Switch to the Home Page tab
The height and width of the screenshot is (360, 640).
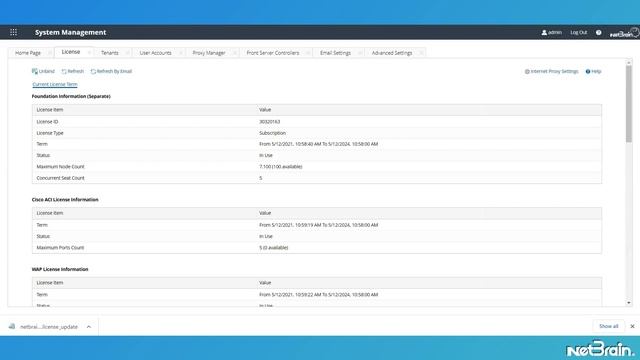(x=28, y=53)
